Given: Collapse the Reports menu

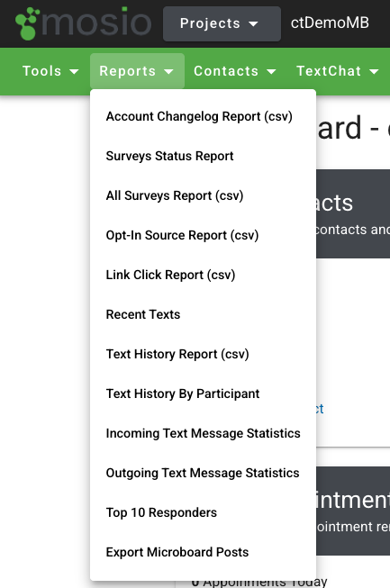Looking at the screenshot, I should (x=137, y=71).
